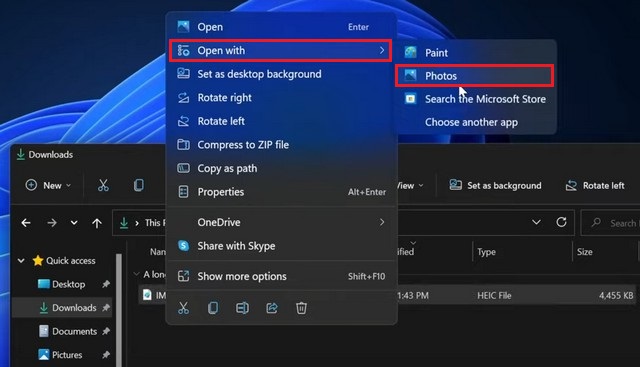This screenshot has height=367, width=640.
Task: Click the New button in Explorer toolbar
Action: [48, 186]
